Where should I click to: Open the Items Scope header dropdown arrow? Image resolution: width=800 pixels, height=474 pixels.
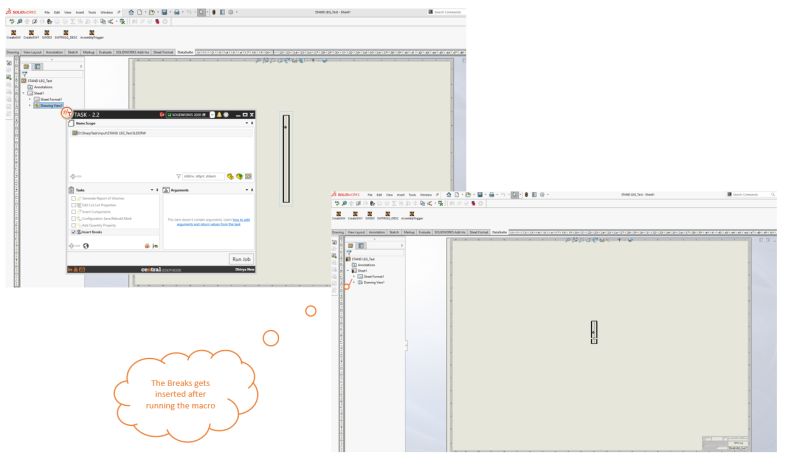pos(246,123)
